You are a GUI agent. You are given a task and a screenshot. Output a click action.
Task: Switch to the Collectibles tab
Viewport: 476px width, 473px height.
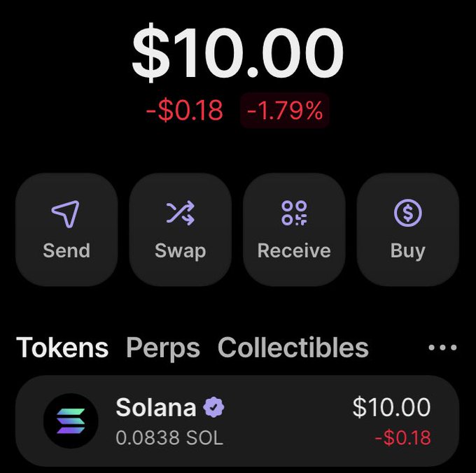[293, 347]
